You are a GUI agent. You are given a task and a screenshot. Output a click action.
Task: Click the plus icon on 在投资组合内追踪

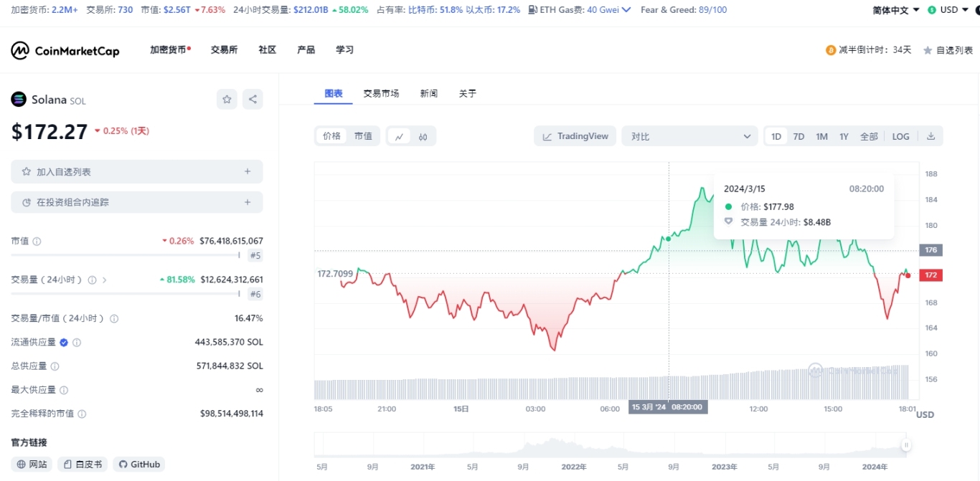[248, 202]
